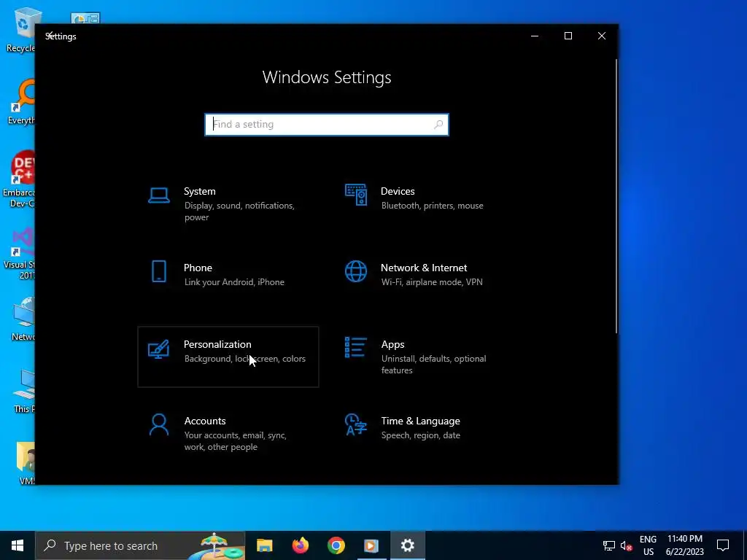This screenshot has width=747, height=560.
Task: Click the magnifier icon in the search box
Action: coord(438,124)
